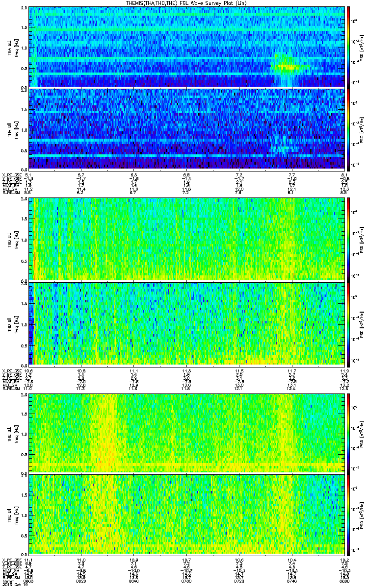Click the '0600' time tick label
The image size is (368, 588).
coord(28,582)
